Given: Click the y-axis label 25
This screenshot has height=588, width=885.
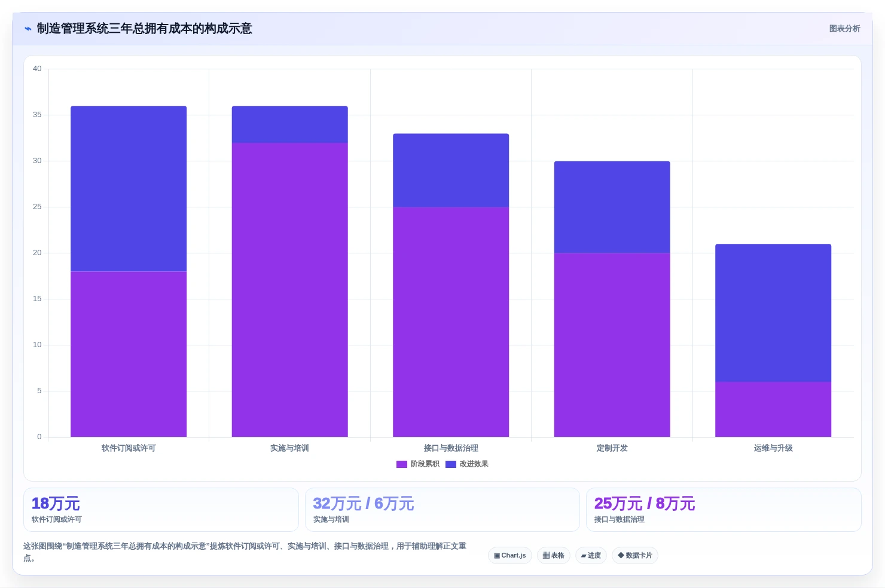Looking at the screenshot, I should [x=37, y=207].
